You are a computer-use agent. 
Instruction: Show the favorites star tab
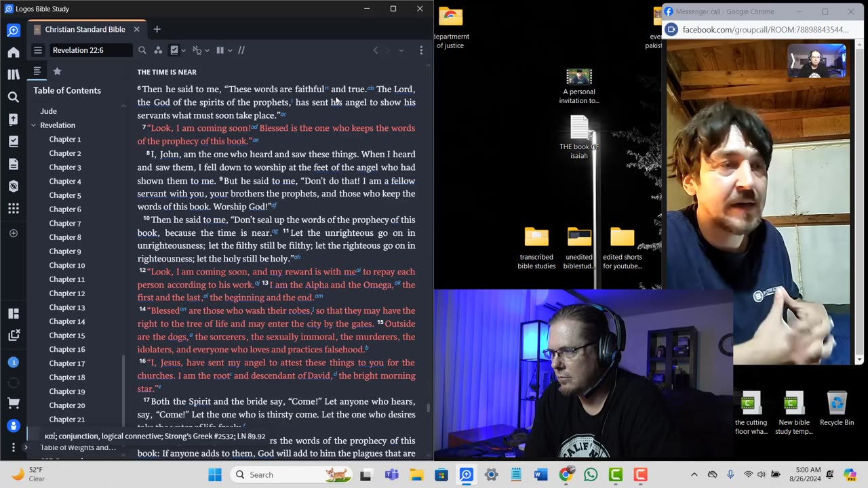click(x=57, y=71)
